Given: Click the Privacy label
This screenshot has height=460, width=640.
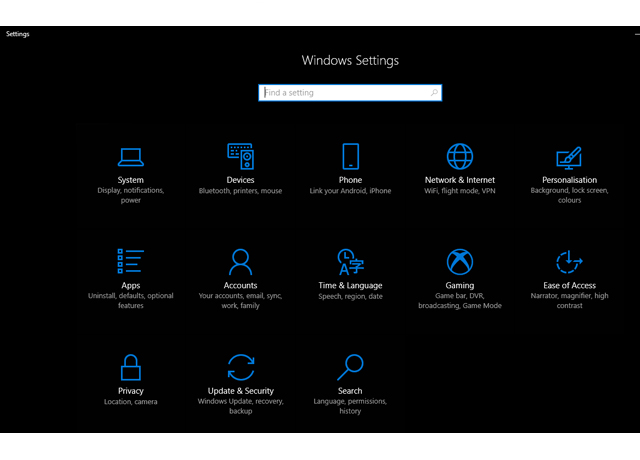Looking at the screenshot, I should coord(131,391).
